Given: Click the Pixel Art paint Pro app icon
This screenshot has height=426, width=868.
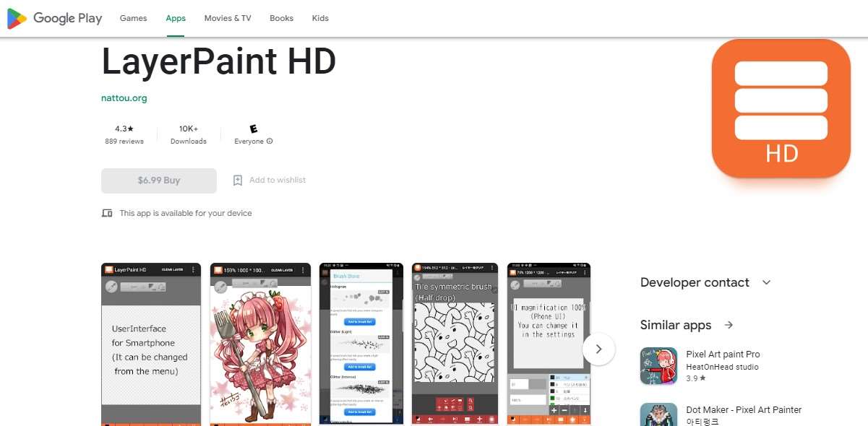Looking at the screenshot, I should click(x=658, y=366).
